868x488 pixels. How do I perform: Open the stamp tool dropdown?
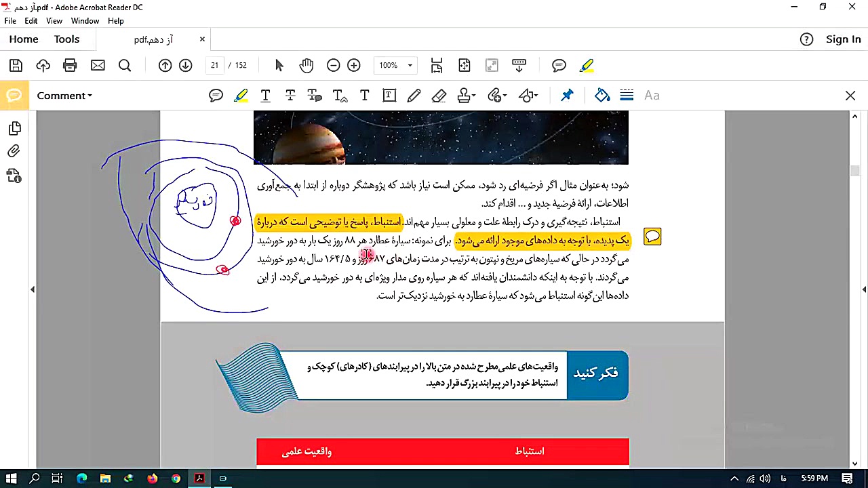[x=466, y=95]
